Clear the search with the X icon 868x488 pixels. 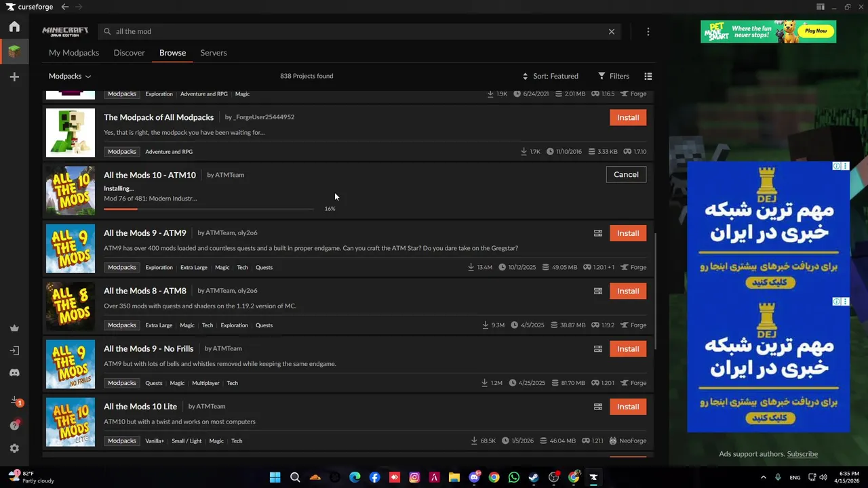tap(612, 31)
